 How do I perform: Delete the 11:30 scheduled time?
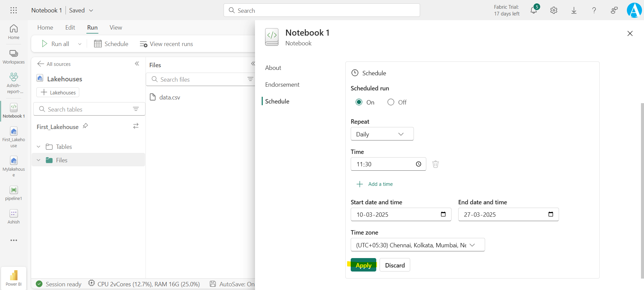tap(435, 164)
